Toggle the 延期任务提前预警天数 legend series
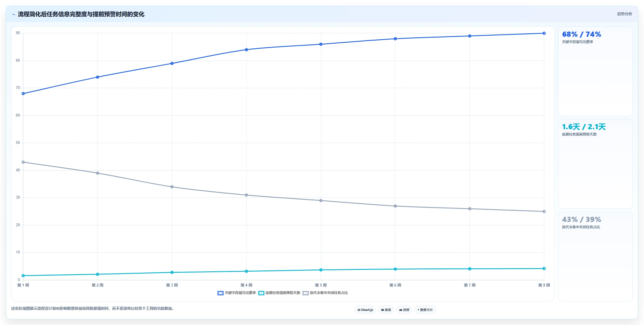Viewport: 644px width, 325px height. [279, 293]
